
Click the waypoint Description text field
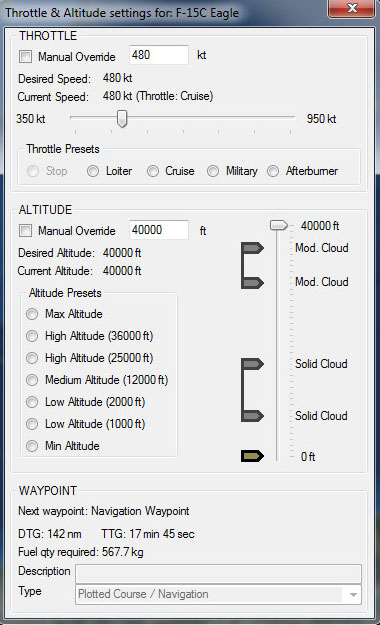click(219, 574)
